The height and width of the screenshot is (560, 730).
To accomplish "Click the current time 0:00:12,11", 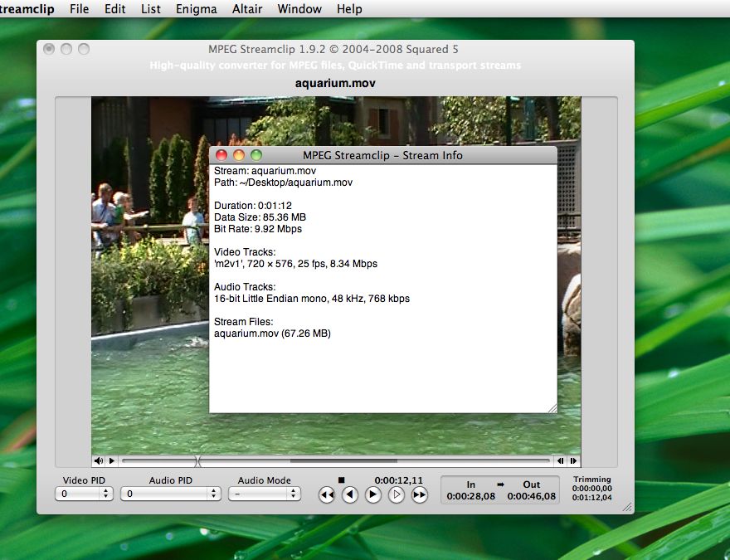I will pyautogui.click(x=399, y=480).
